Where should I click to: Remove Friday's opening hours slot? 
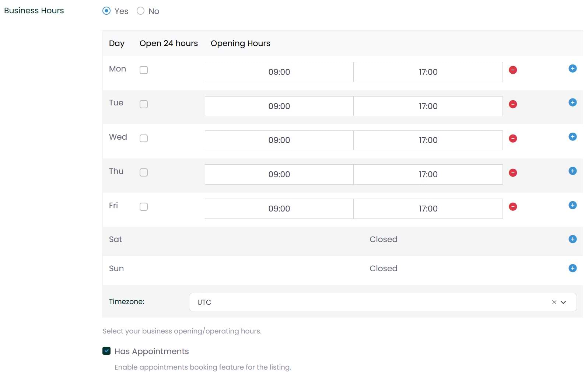(512, 207)
